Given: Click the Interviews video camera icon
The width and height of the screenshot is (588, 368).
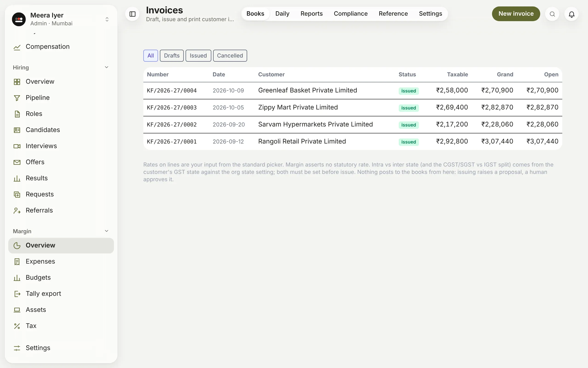Looking at the screenshot, I should pyautogui.click(x=17, y=146).
